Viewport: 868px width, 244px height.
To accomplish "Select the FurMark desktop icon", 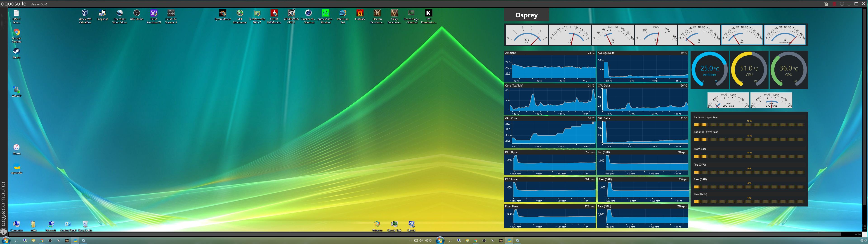I will (360, 14).
